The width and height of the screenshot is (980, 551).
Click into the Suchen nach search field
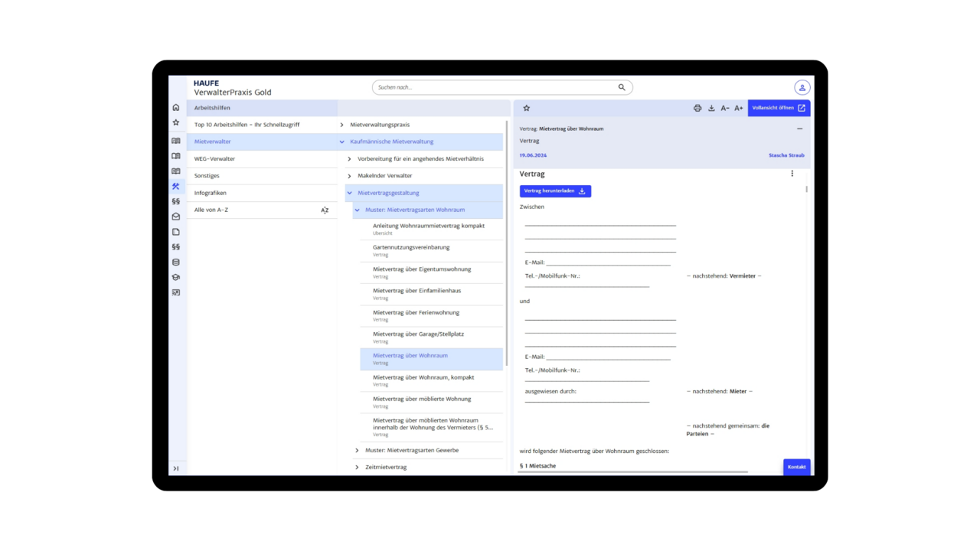pos(494,87)
